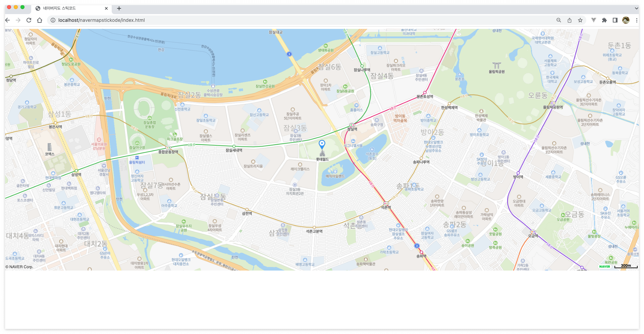Screen dimensions: 644x334
Task: Click the browser forward arrow
Action: [18, 20]
